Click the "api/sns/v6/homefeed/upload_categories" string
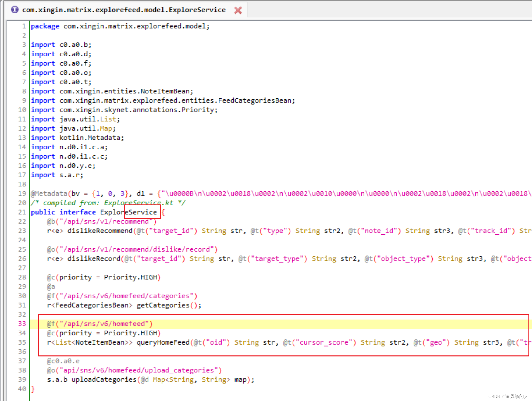Screen dimensions: 532x401 pyautogui.click(x=138, y=371)
